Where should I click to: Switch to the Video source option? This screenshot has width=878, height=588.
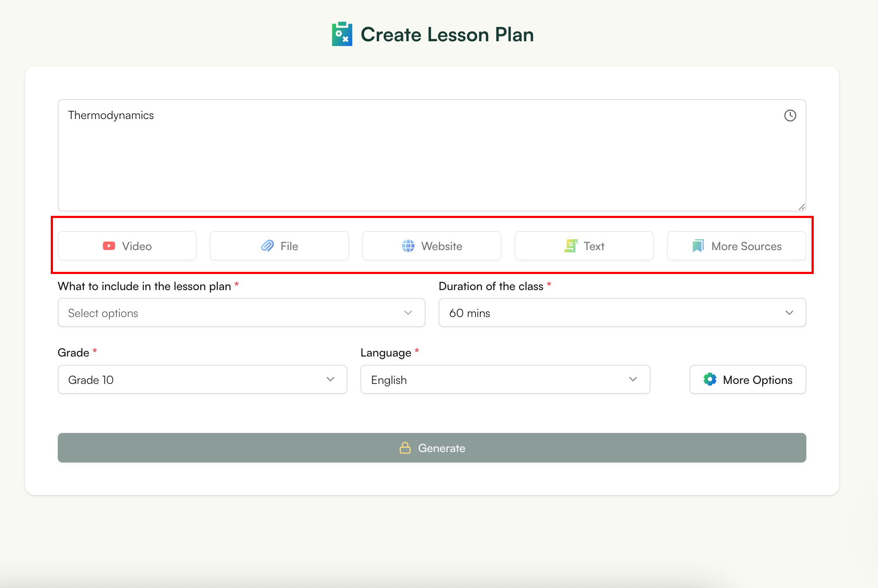click(127, 246)
